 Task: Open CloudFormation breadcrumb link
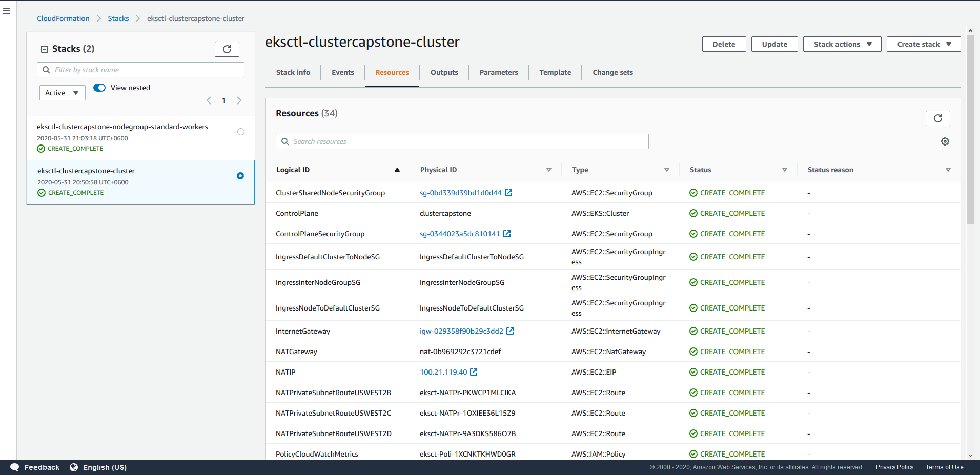click(x=63, y=18)
